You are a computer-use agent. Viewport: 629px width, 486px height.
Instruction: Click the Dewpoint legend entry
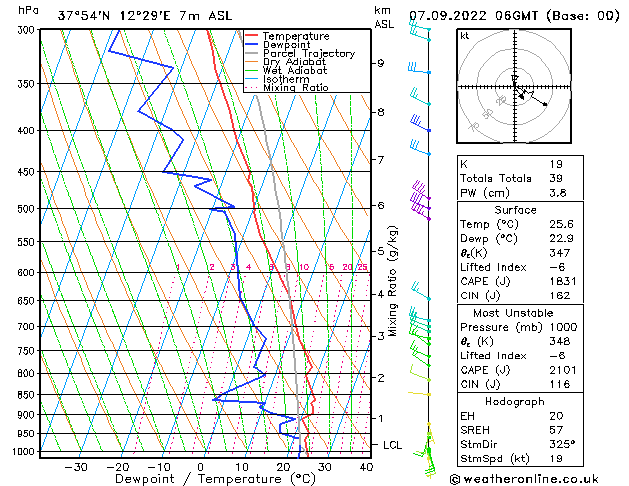tap(286, 45)
